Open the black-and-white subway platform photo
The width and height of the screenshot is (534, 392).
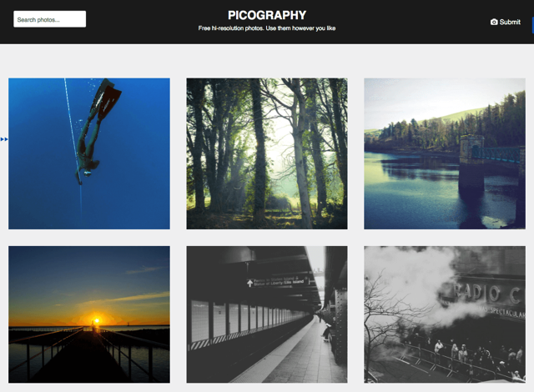(267, 314)
